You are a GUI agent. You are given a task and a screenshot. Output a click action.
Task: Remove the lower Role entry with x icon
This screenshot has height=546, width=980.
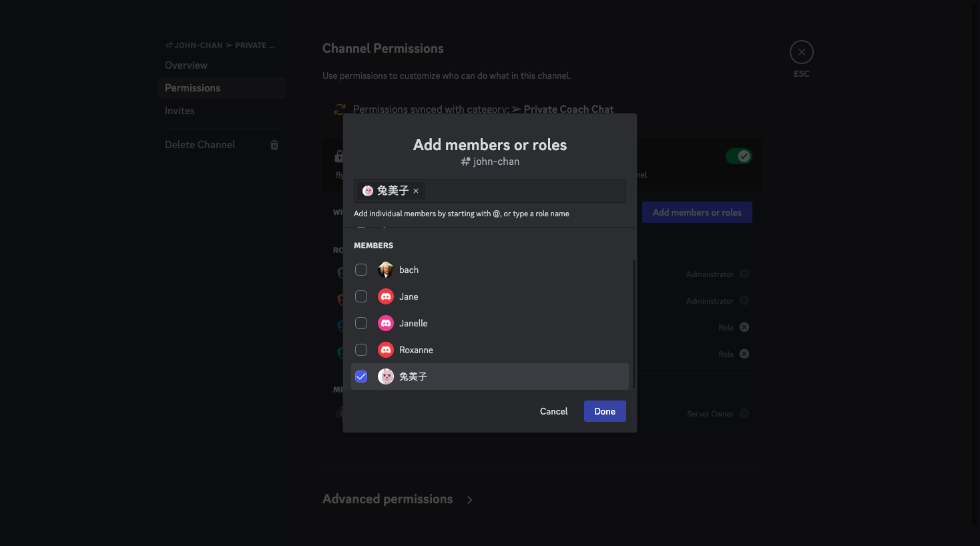744,354
